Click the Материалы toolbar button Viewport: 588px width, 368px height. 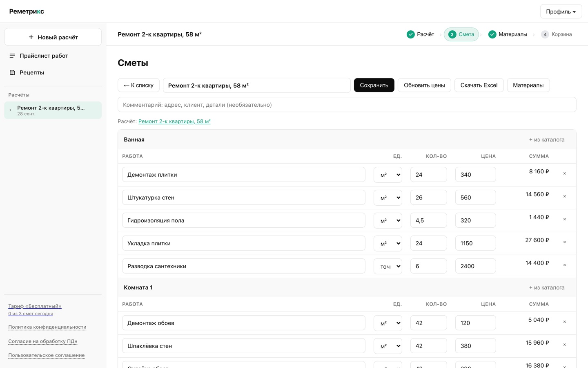pos(528,85)
